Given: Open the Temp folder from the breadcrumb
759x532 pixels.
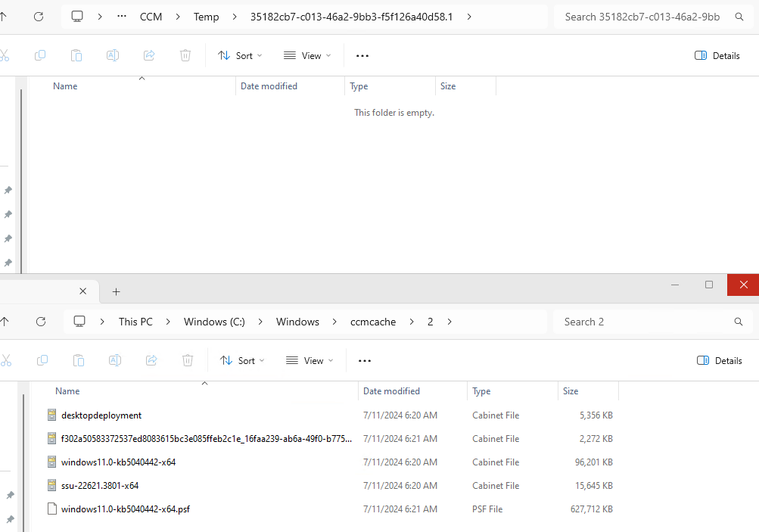Looking at the screenshot, I should point(206,16).
